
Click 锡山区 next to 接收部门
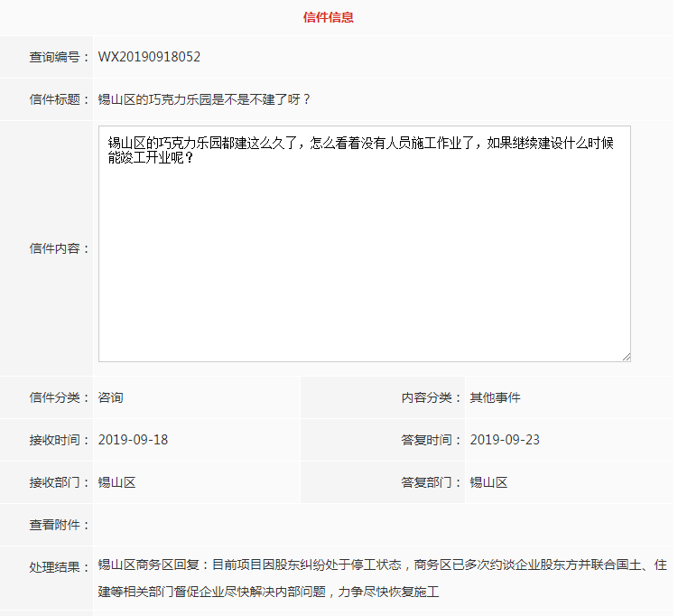[x=116, y=482]
